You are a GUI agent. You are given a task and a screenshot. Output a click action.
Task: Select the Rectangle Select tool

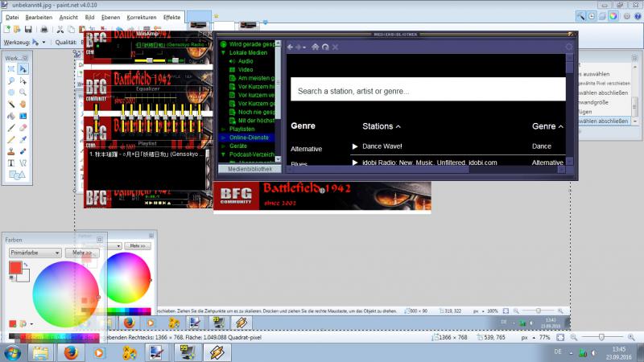click(11, 69)
